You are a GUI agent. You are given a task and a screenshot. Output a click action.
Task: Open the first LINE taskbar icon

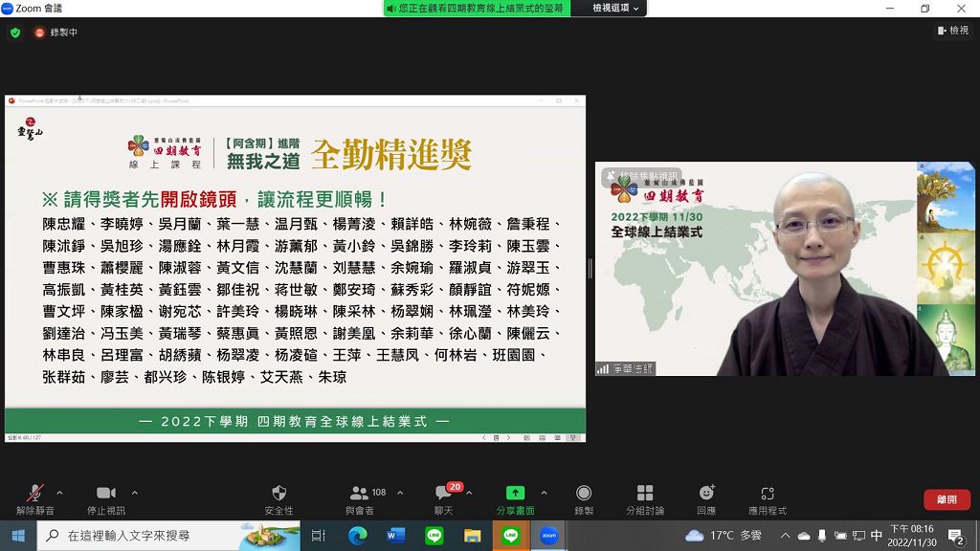click(434, 536)
